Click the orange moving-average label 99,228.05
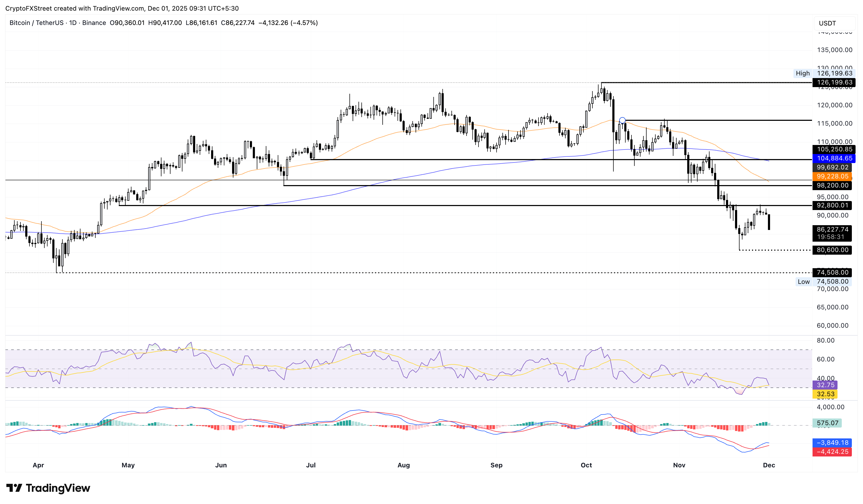Screen dimensions: 863x504 click(x=832, y=176)
